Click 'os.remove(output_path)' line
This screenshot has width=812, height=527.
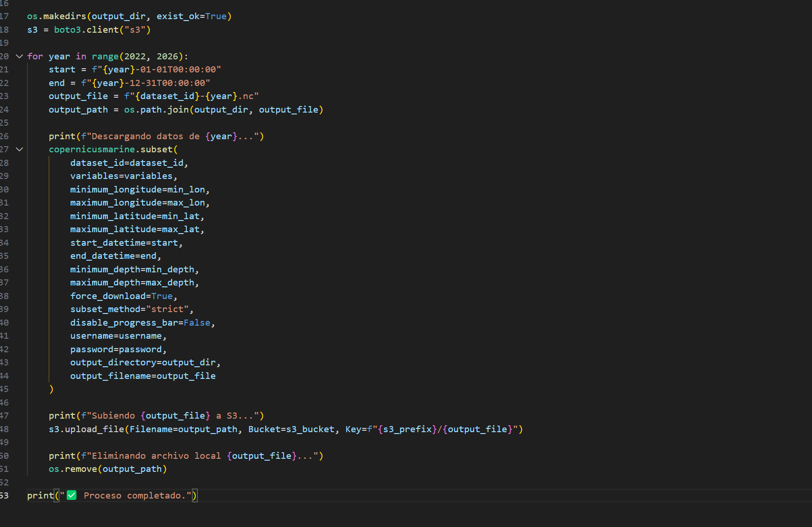108,469
